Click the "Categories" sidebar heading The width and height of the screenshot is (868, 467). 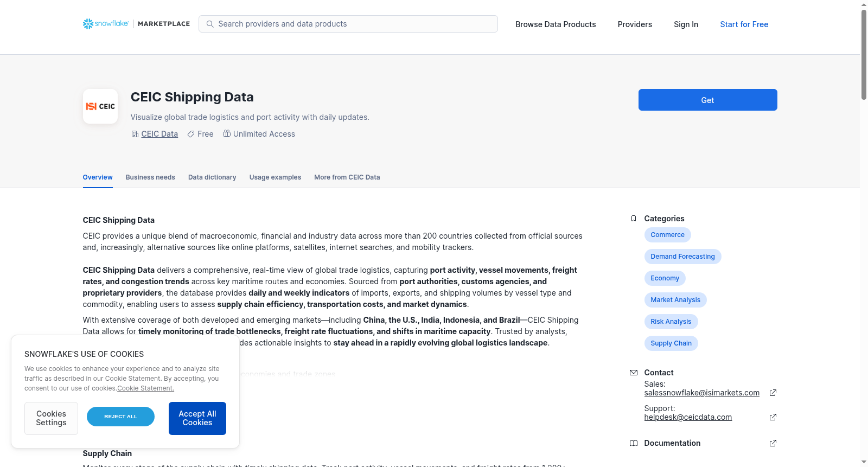tap(664, 219)
